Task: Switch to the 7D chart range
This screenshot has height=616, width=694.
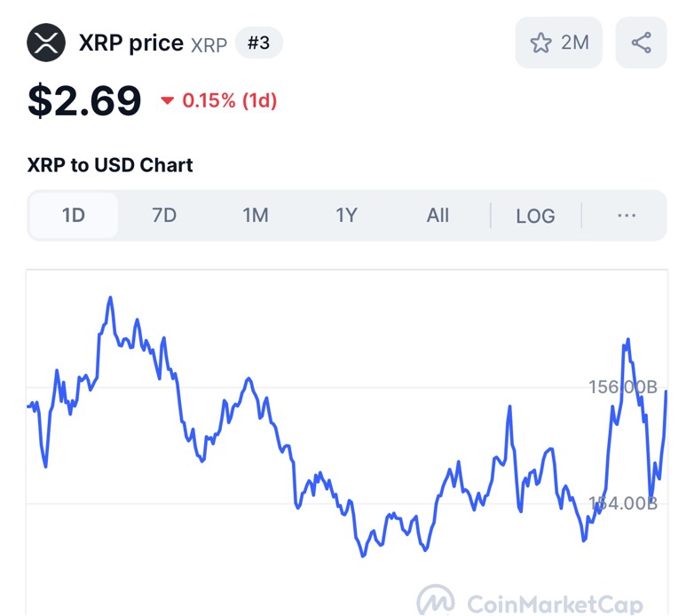Action: point(164,216)
